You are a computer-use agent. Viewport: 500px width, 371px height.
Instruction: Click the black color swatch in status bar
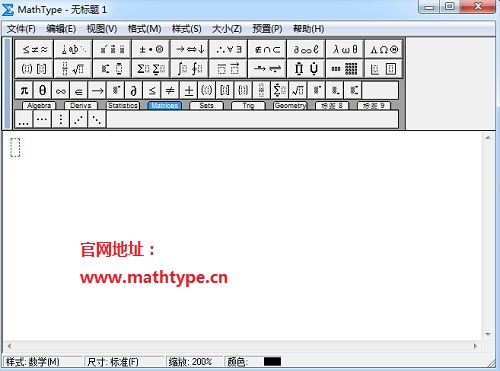[272, 362]
